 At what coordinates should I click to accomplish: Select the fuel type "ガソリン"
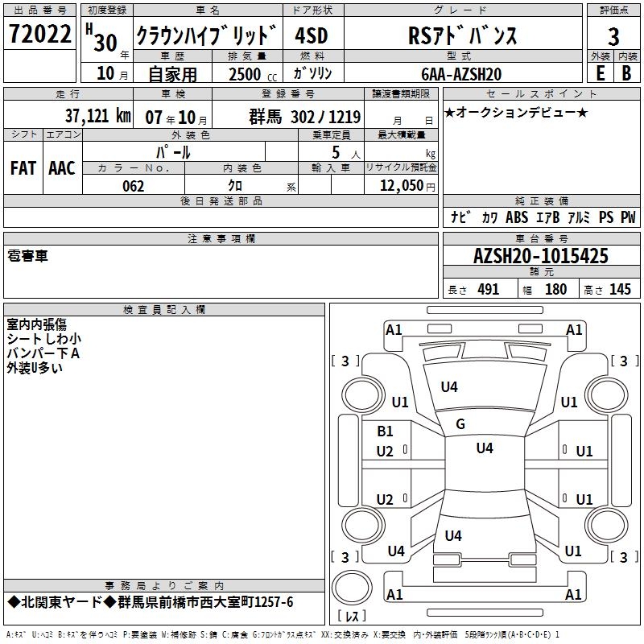point(312,73)
